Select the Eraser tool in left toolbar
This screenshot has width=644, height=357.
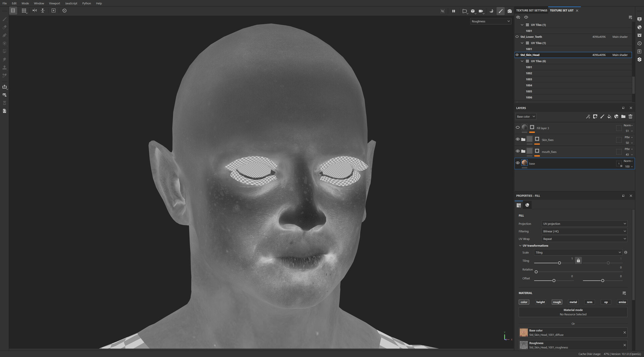(5, 27)
